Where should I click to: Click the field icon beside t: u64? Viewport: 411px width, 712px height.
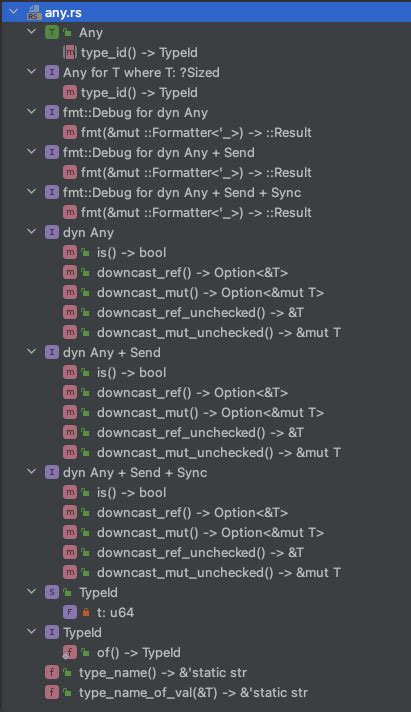pyautogui.click(x=69, y=612)
